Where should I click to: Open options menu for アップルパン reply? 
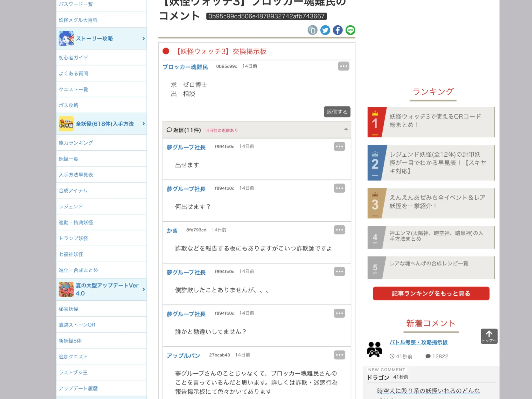(339, 355)
